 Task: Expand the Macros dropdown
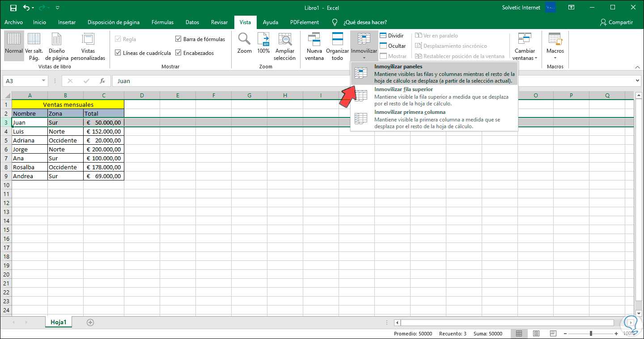click(555, 57)
